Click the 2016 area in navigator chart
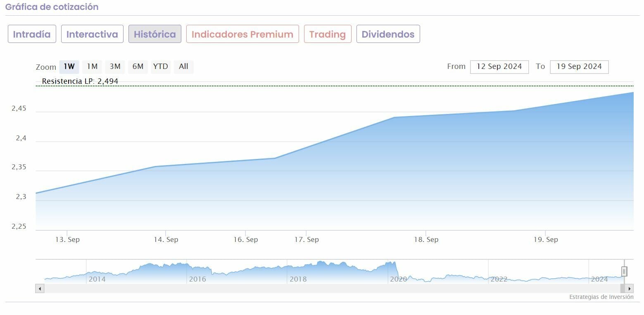This screenshot has width=644, height=315. point(197,279)
